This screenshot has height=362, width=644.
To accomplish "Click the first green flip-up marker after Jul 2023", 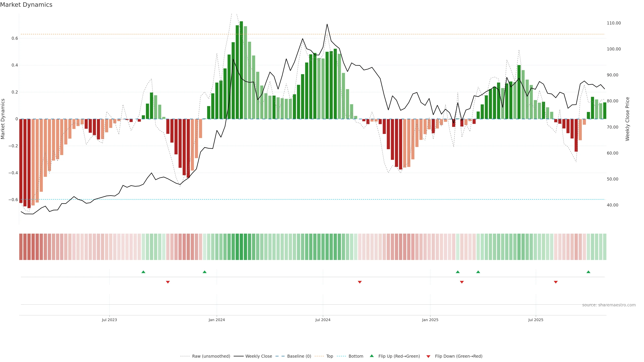I will 143,272.
